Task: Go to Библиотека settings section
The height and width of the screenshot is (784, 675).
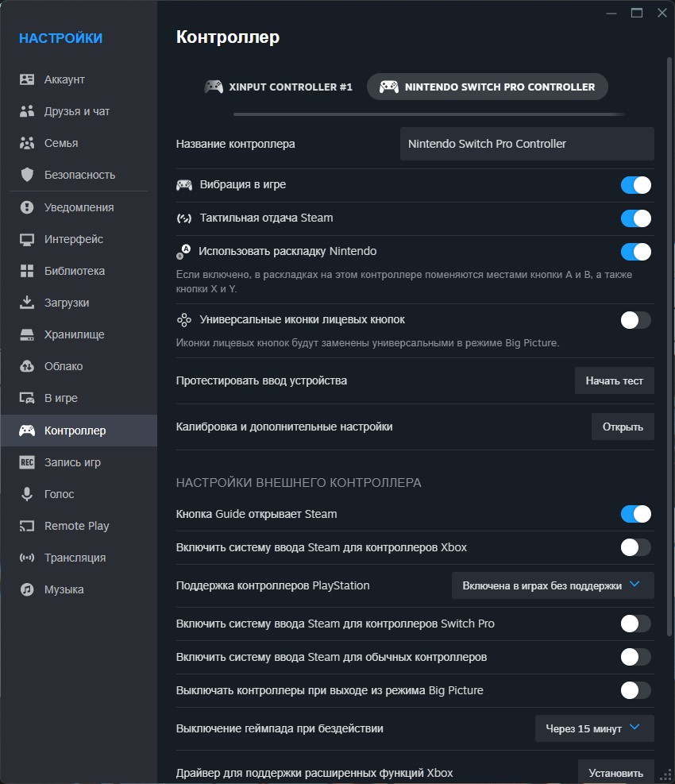Action: pos(79,271)
